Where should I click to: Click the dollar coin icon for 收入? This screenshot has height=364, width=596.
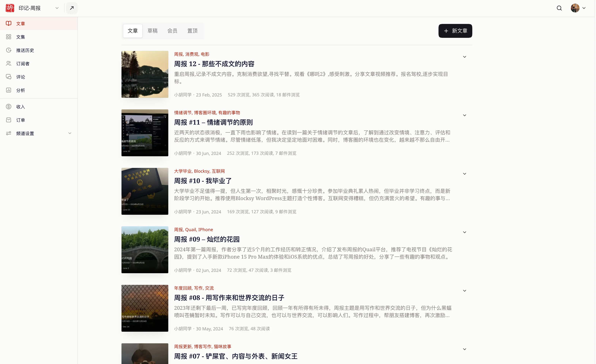[9, 106]
